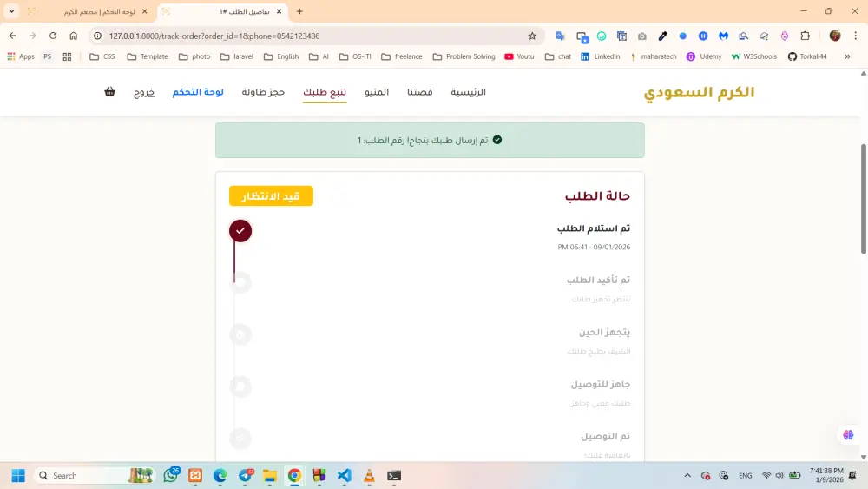Image resolution: width=868 pixels, height=489 pixels.
Task: Open the Udemy bookmark
Action: coord(704,56)
